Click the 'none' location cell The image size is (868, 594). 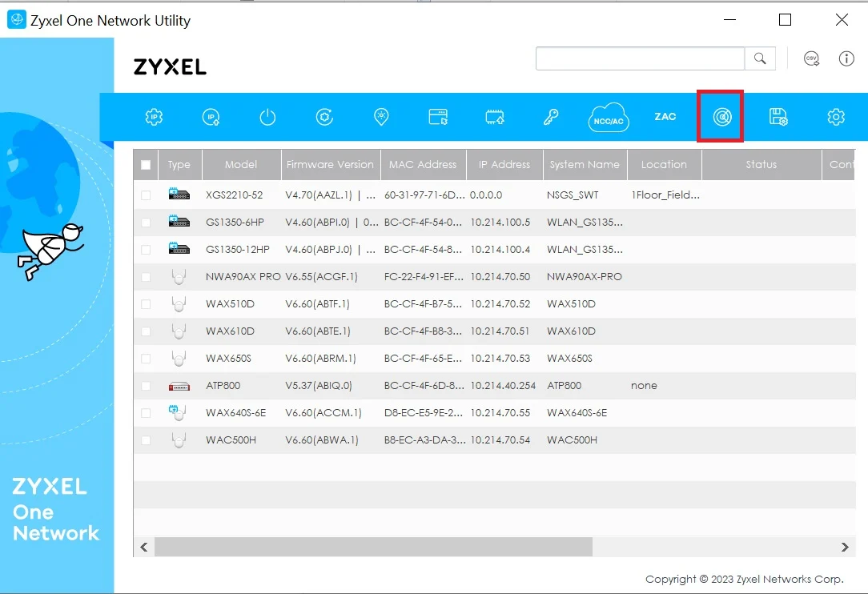coord(644,385)
